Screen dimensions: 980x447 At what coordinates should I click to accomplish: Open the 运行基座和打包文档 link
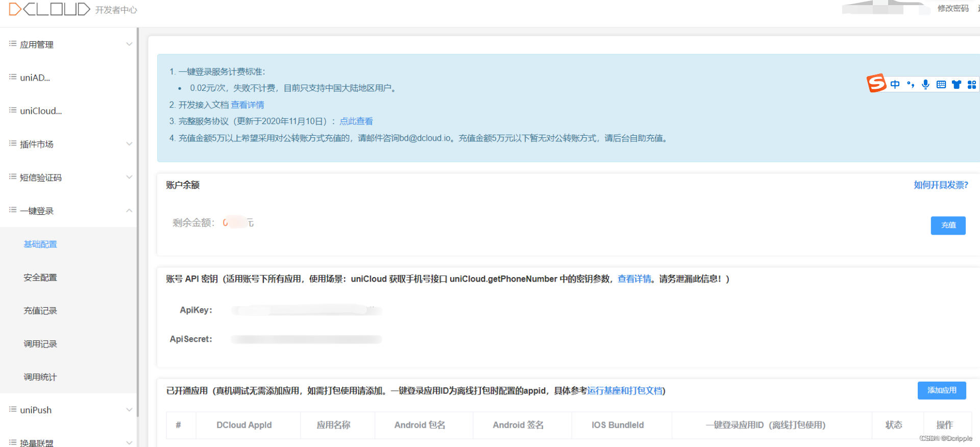tap(625, 390)
